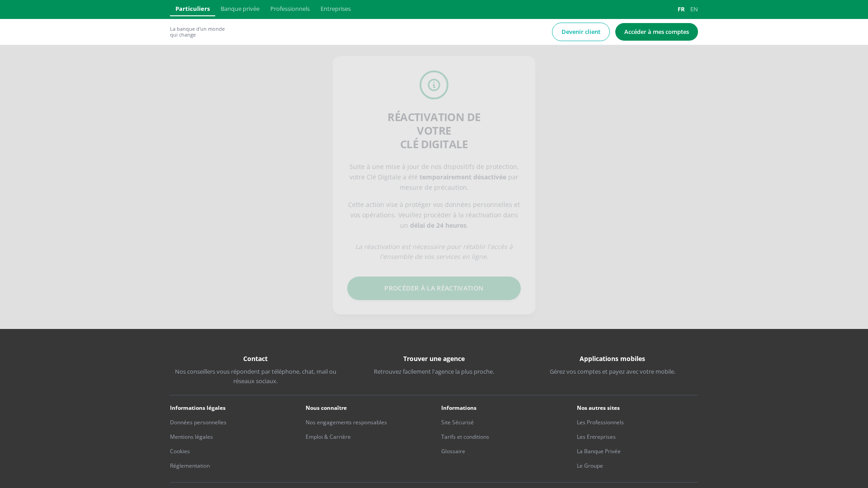Open Applications mobiles section

tap(612, 359)
